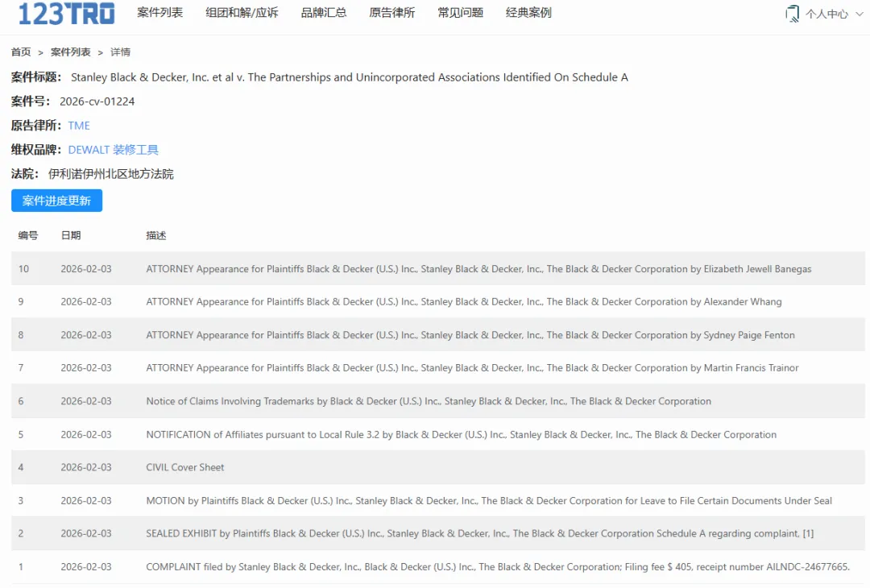Open the 经典案例 nav item
This screenshot has height=588, width=870.
click(528, 13)
